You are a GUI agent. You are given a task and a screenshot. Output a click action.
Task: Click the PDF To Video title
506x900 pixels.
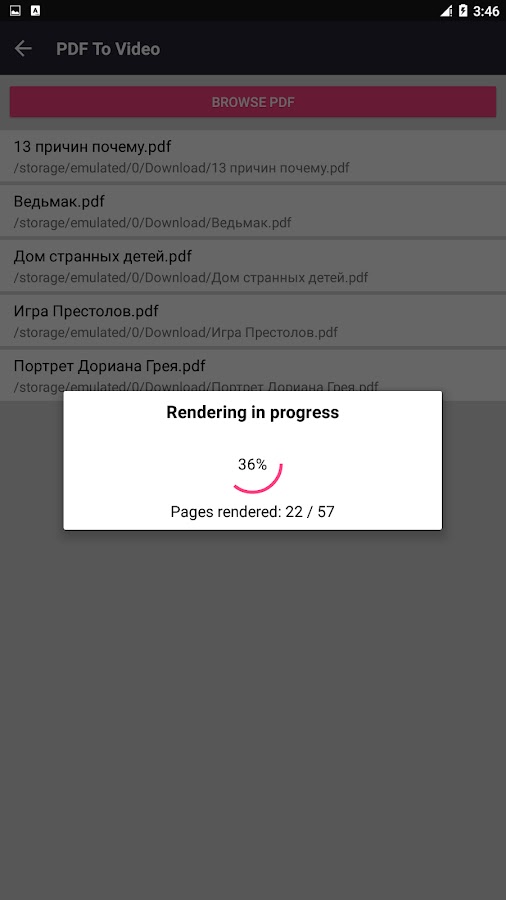(x=108, y=49)
